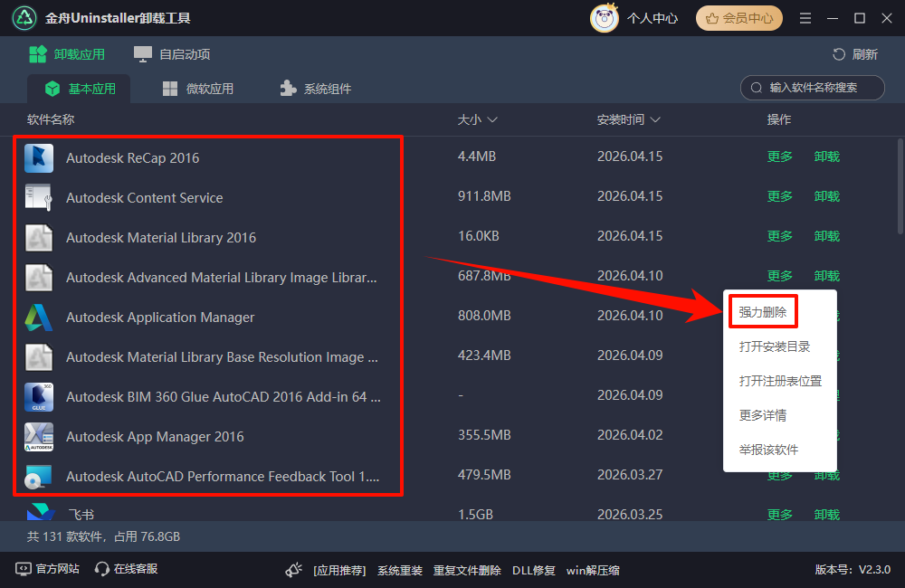The image size is (905, 588).
Task: Click the refresh icon at top right
Action: click(839, 54)
